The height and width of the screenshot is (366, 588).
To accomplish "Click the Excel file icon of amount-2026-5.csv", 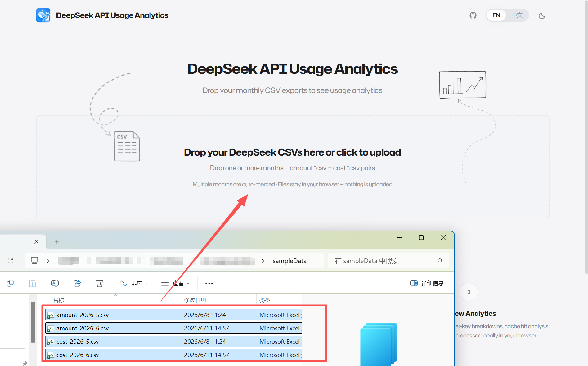I will tap(51, 315).
